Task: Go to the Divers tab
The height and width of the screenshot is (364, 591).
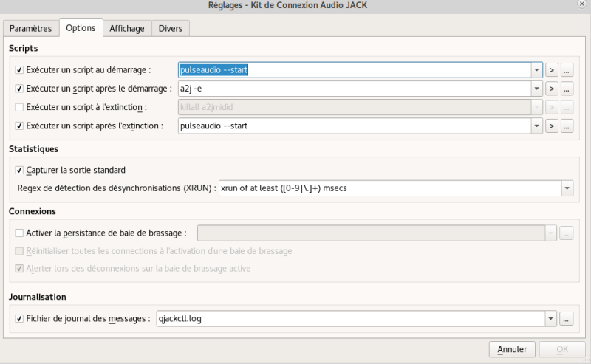Action: click(171, 28)
